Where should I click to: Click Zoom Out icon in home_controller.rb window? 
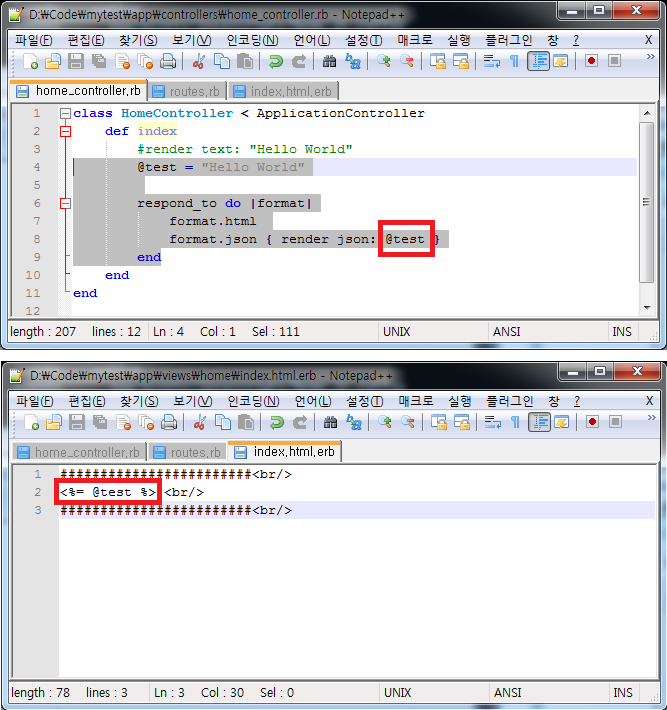pos(407,61)
